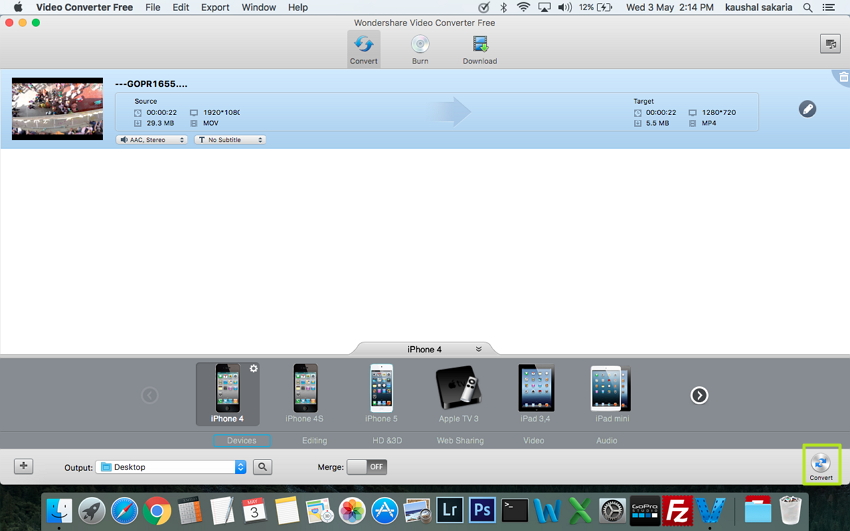This screenshot has width=850, height=531.
Task: Open the Download tab
Action: [480, 49]
